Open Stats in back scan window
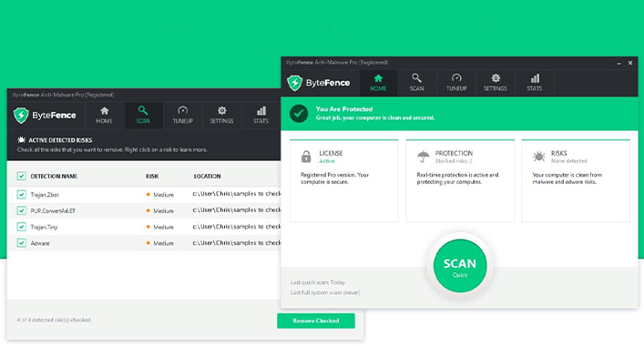Screen dimensions: 644x346 click(x=261, y=115)
